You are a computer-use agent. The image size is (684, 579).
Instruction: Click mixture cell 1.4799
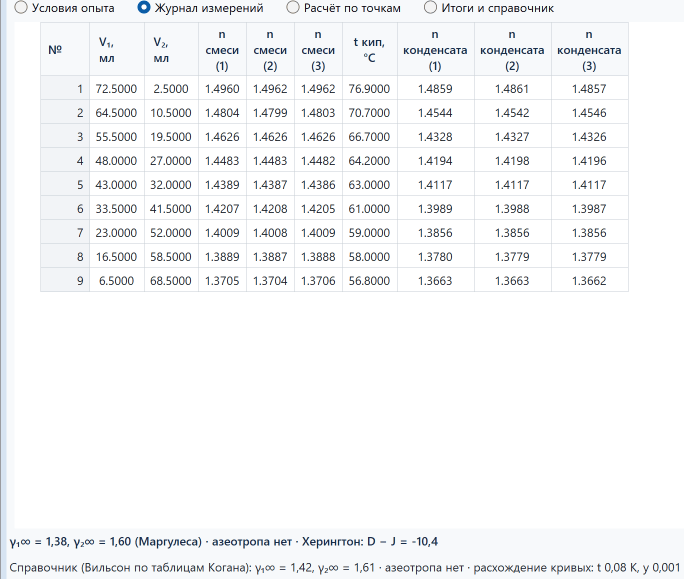[x=270, y=113]
